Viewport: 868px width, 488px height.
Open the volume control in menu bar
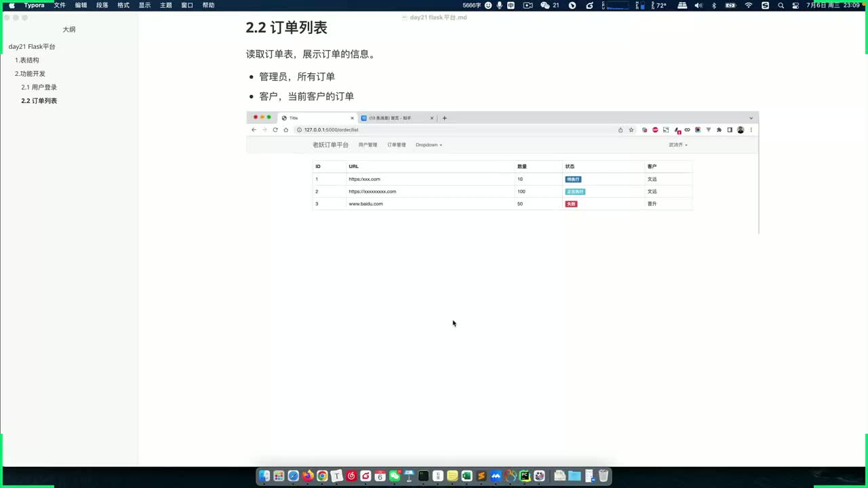(x=698, y=5)
